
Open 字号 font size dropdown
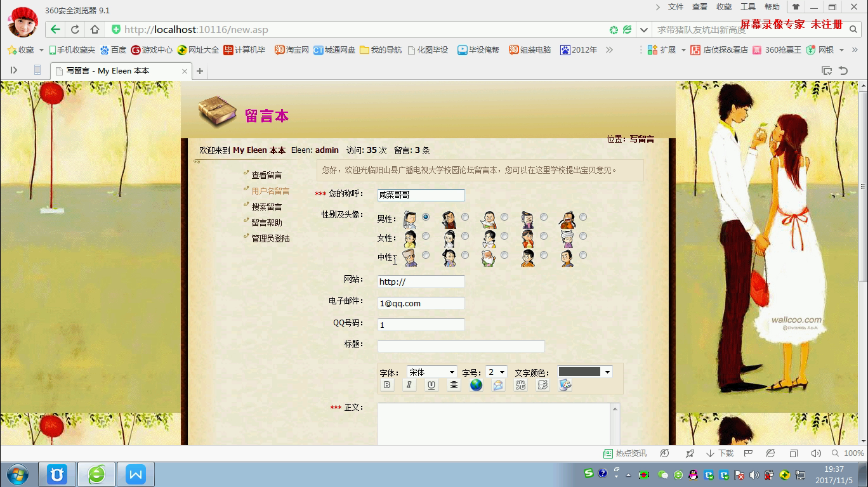pos(496,372)
